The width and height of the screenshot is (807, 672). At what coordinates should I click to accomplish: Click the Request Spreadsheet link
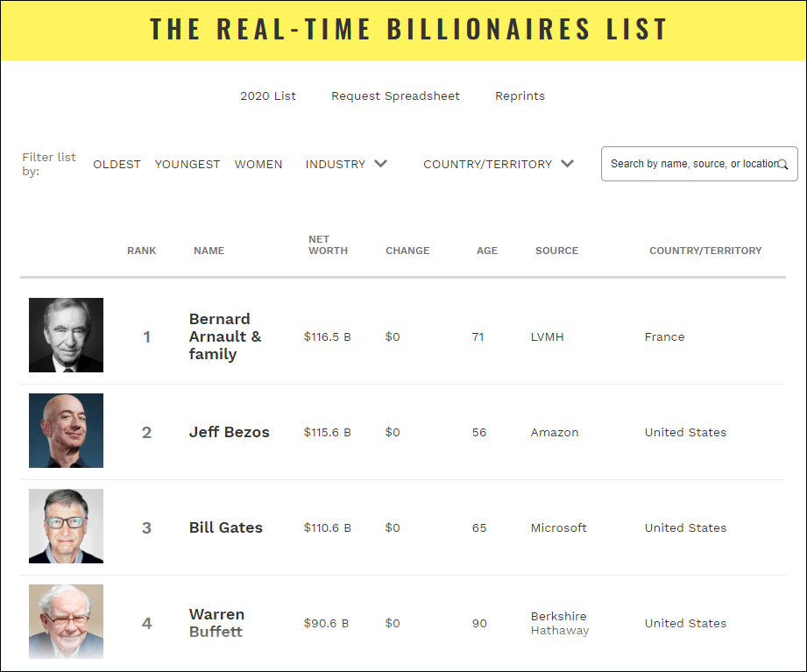(x=395, y=95)
